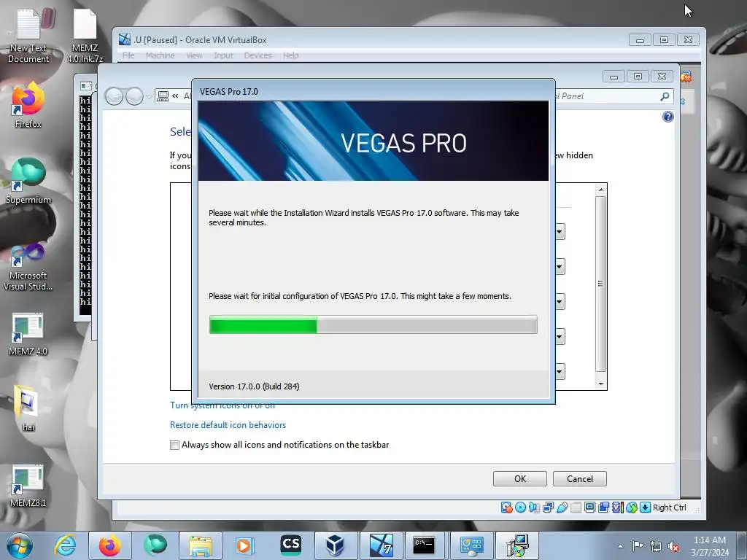Select the Supermium desktop shortcut
Image resolution: width=747 pixels, height=560 pixels.
[x=28, y=181]
